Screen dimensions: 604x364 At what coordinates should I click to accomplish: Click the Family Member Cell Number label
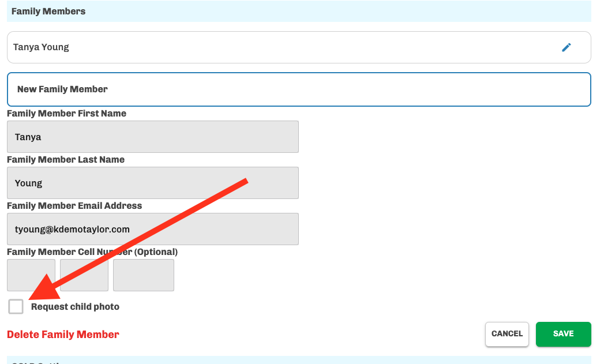(x=92, y=252)
